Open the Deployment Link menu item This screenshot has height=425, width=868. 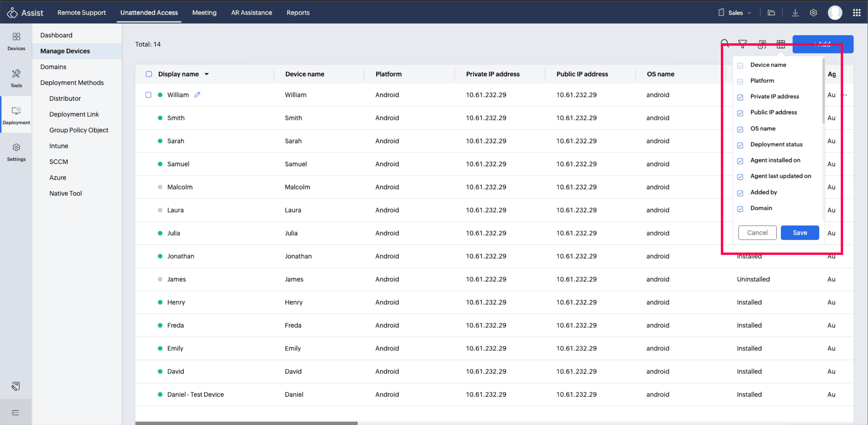coord(74,114)
